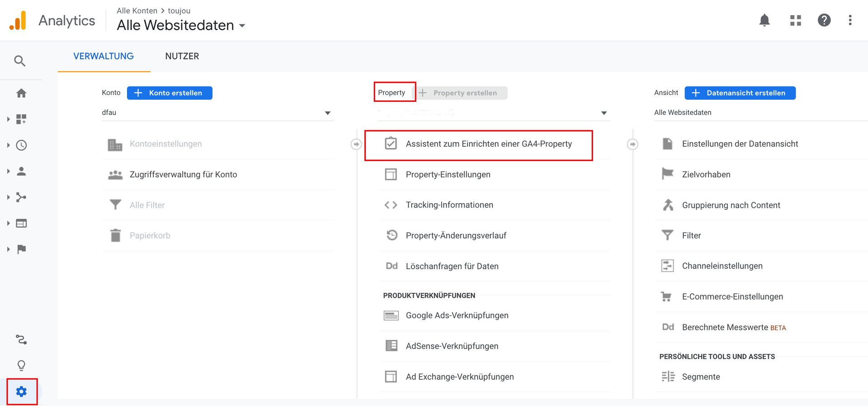Screen dimensions: 868x406
Task: Open the notifications bell icon
Action: click(x=764, y=20)
